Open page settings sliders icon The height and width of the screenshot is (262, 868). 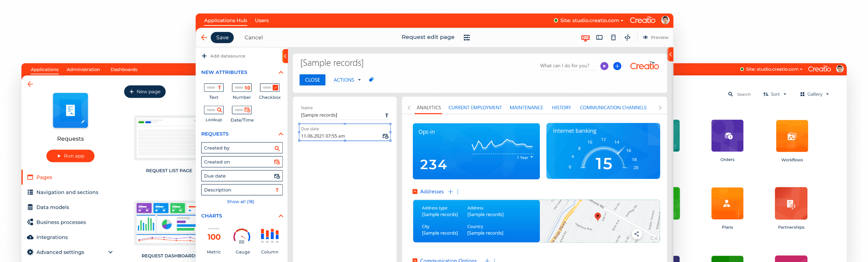(467, 37)
